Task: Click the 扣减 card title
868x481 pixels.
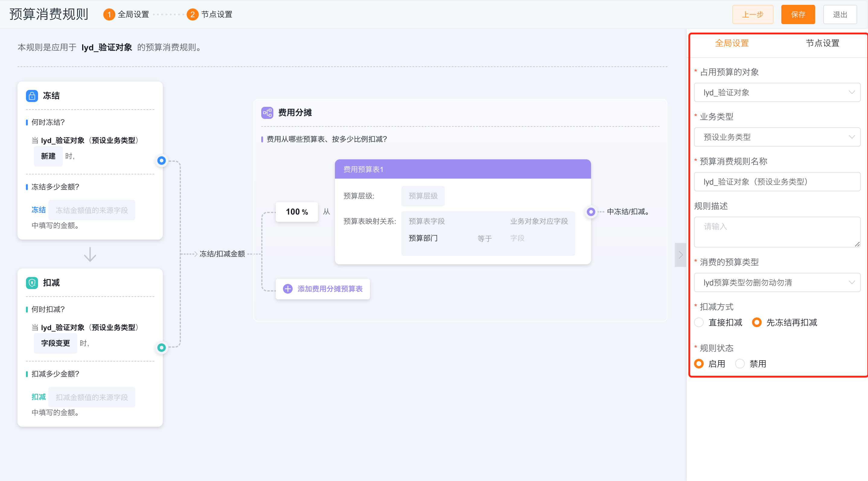Action: pos(51,283)
